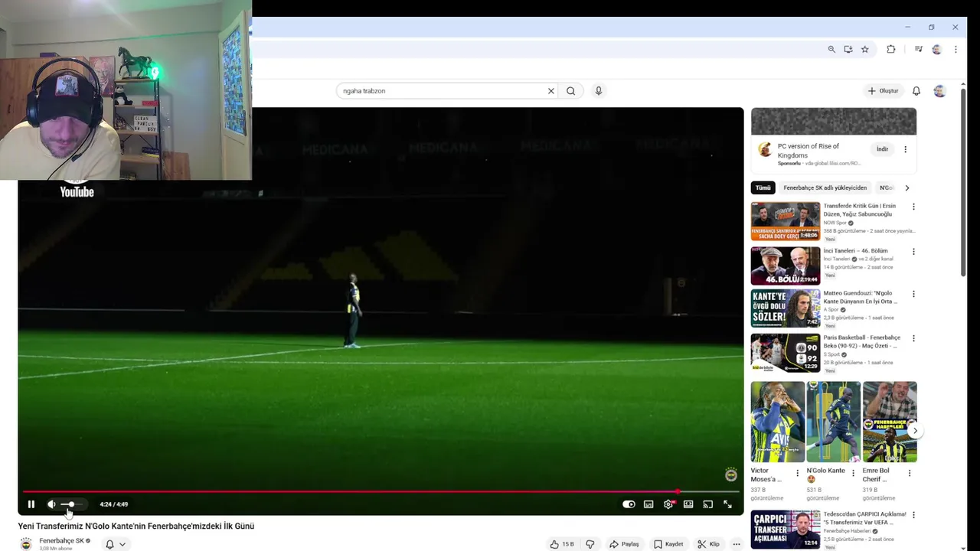Mute the video with the speaker icon
The width and height of the screenshot is (980, 551).
click(x=51, y=504)
